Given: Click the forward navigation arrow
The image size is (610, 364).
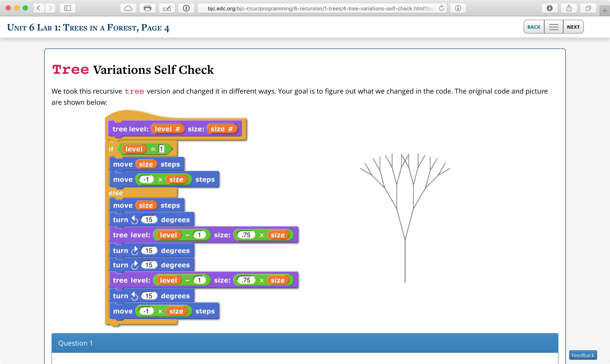Looking at the screenshot, I should click(50, 8).
